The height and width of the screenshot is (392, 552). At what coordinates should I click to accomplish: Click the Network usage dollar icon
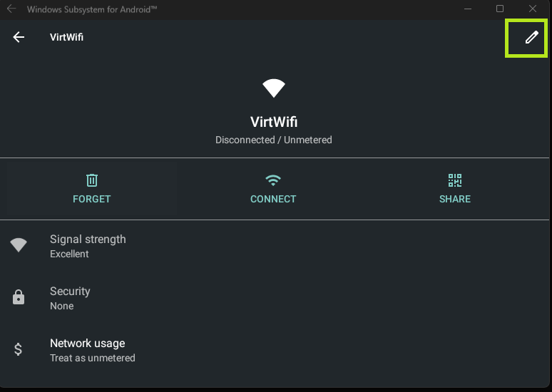(x=19, y=350)
